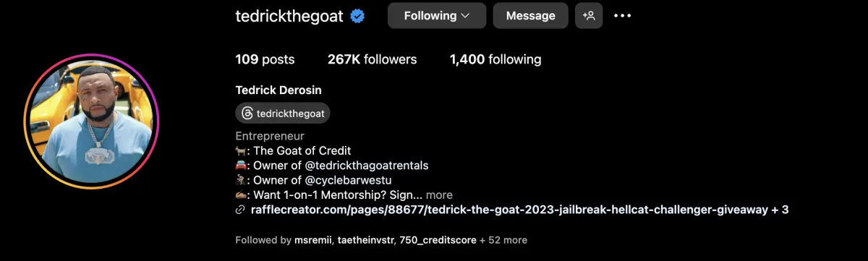Click the chain link icon before rafflecreator URL
868x261 pixels.
point(240,210)
